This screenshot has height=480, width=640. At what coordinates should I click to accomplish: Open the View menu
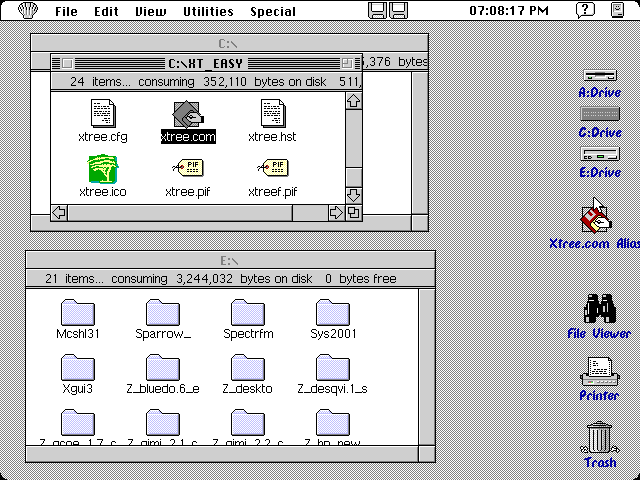[151, 11]
